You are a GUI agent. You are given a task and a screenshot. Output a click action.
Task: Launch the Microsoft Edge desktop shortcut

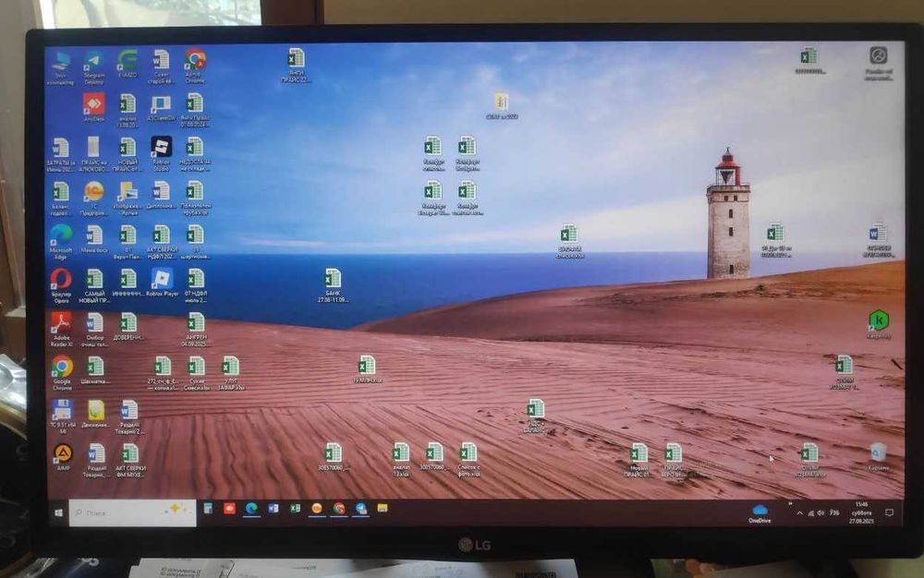coord(61,241)
